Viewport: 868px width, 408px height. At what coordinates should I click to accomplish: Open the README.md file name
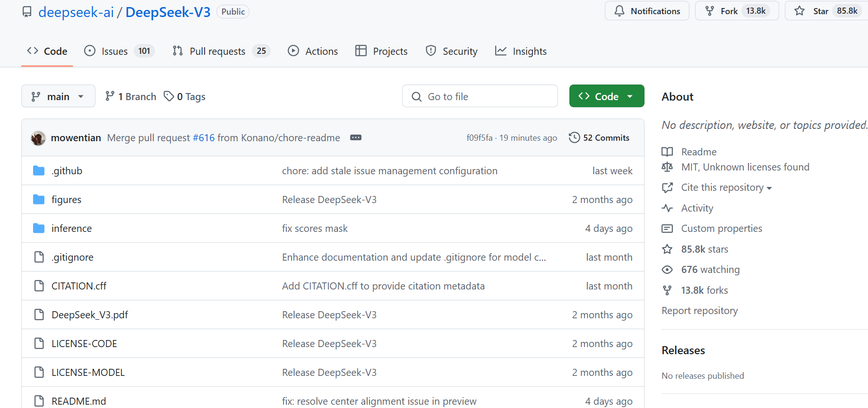coord(79,401)
